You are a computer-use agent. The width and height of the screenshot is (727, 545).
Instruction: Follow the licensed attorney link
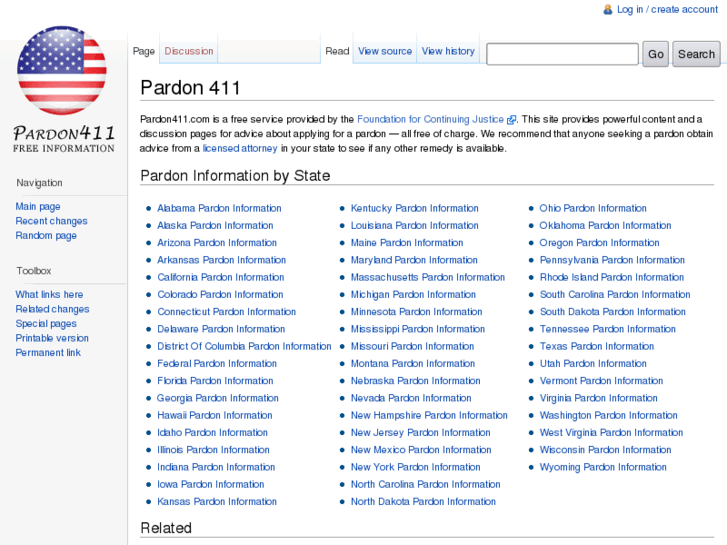click(x=240, y=148)
